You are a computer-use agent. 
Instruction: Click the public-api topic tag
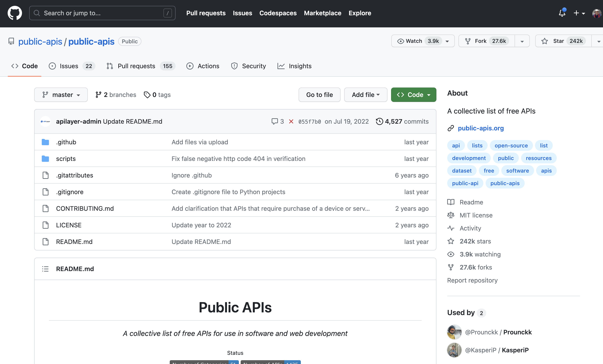[465, 183]
